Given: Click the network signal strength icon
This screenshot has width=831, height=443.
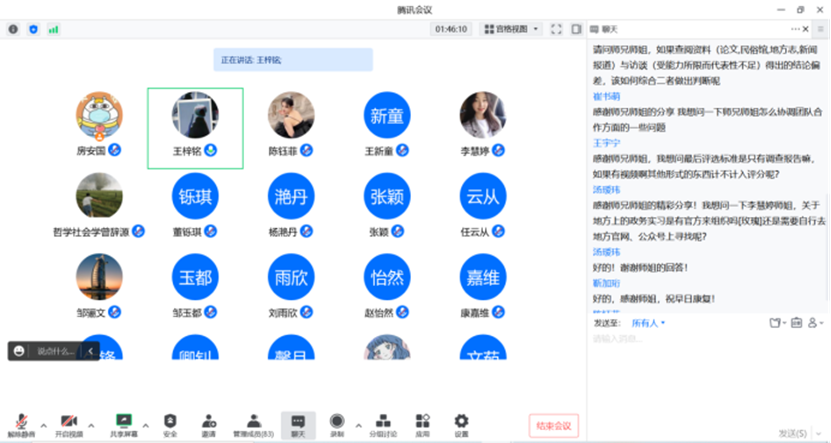Looking at the screenshot, I should pyautogui.click(x=53, y=29).
